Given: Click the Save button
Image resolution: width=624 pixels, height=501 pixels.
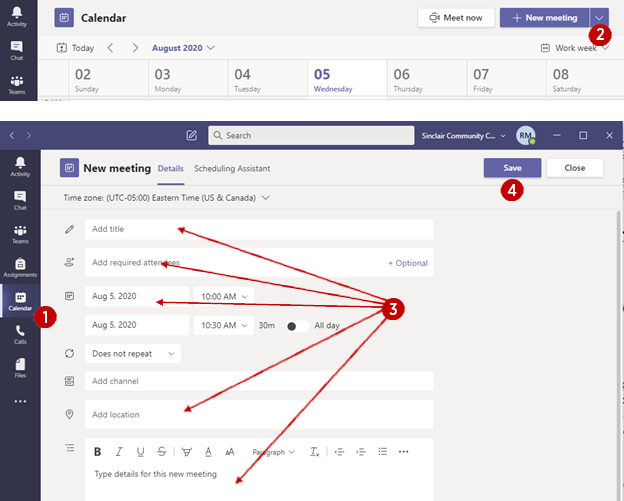Looking at the screenshot, I should pyautogui.click(x=512, y=168).
